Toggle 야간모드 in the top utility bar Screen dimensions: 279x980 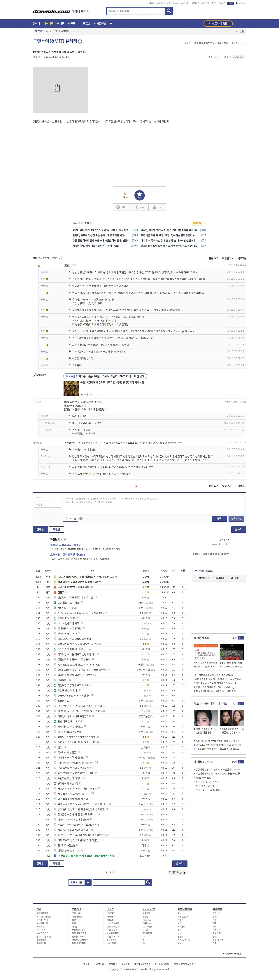[241, 3]
